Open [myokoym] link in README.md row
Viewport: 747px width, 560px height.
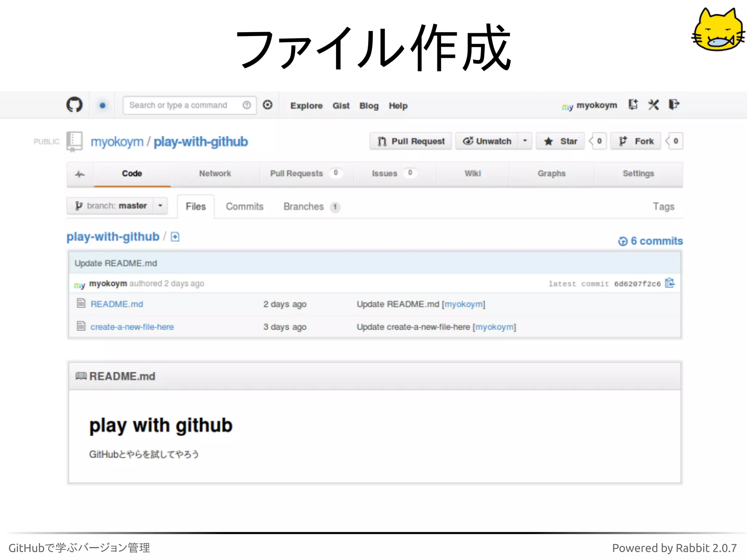point(464,304)
